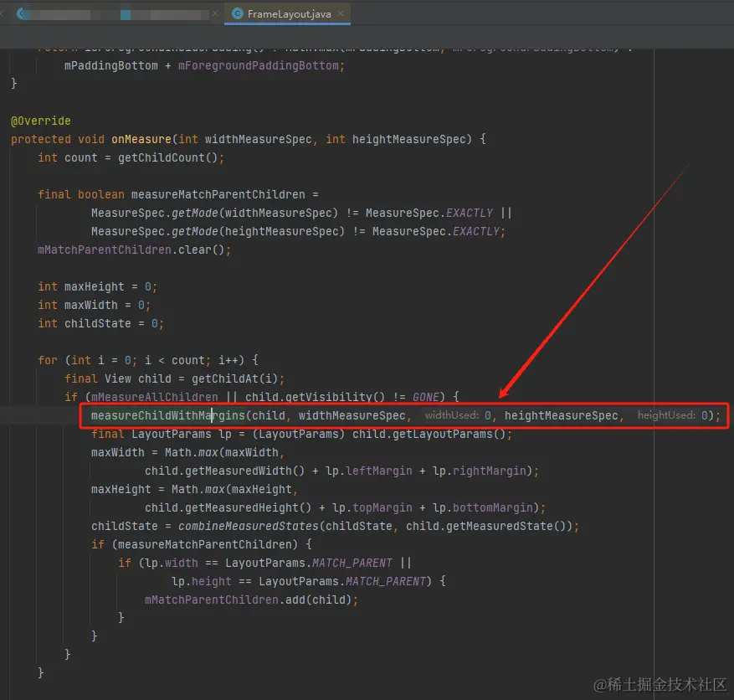Click the heightUsed parameter hint
734x700 pixels.
point(666,415)
